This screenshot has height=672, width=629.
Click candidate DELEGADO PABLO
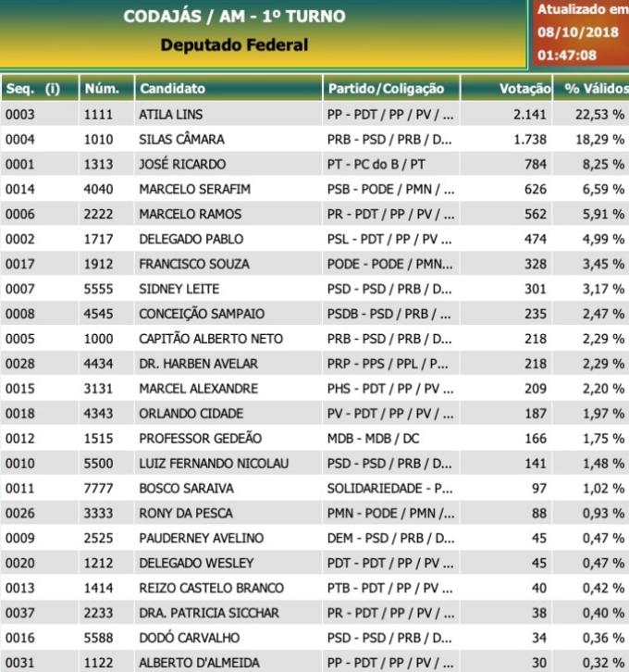pyautogui.click(x=189, y=239)
